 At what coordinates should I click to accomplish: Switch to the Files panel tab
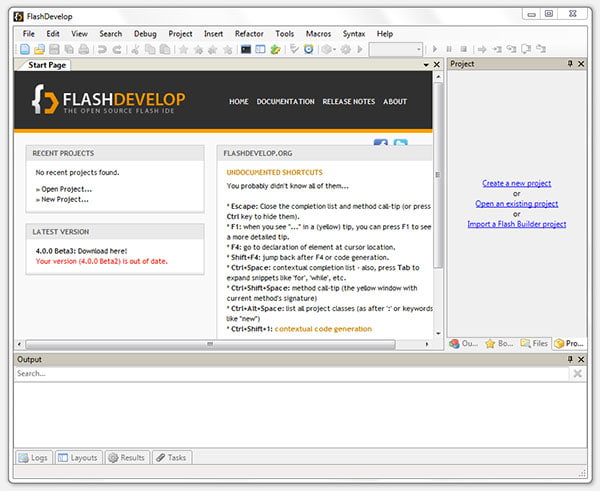[x=534, y=343]
